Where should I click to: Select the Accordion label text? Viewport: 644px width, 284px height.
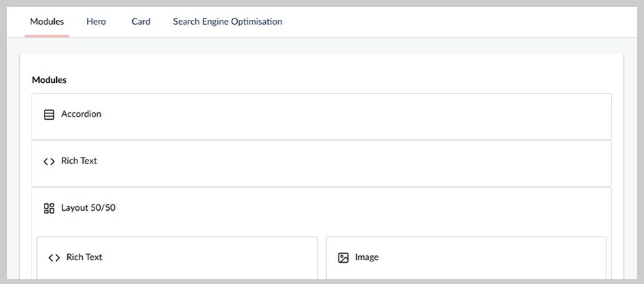[81, 114]
